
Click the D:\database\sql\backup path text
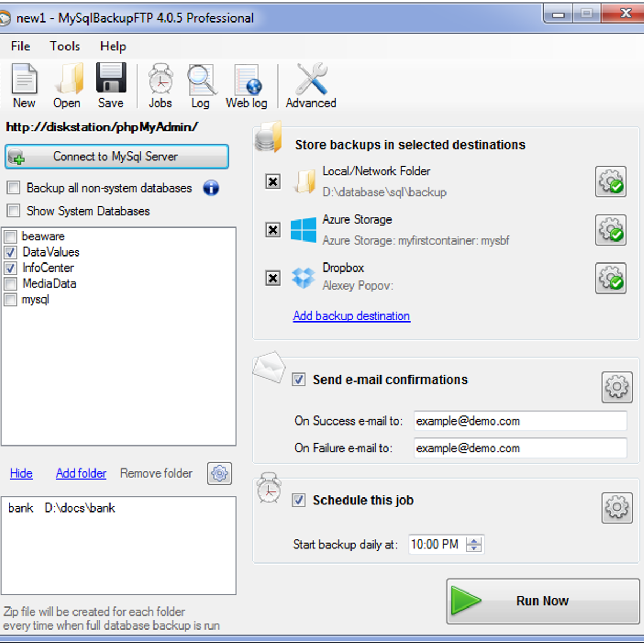384,192
